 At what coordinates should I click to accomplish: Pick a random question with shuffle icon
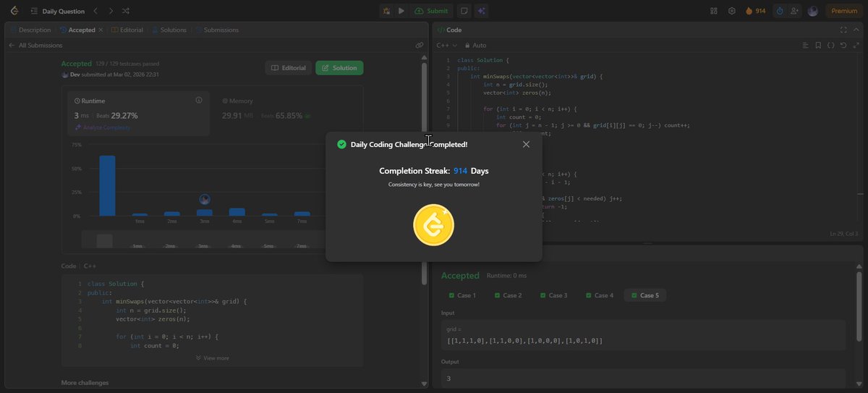(125, 11)
